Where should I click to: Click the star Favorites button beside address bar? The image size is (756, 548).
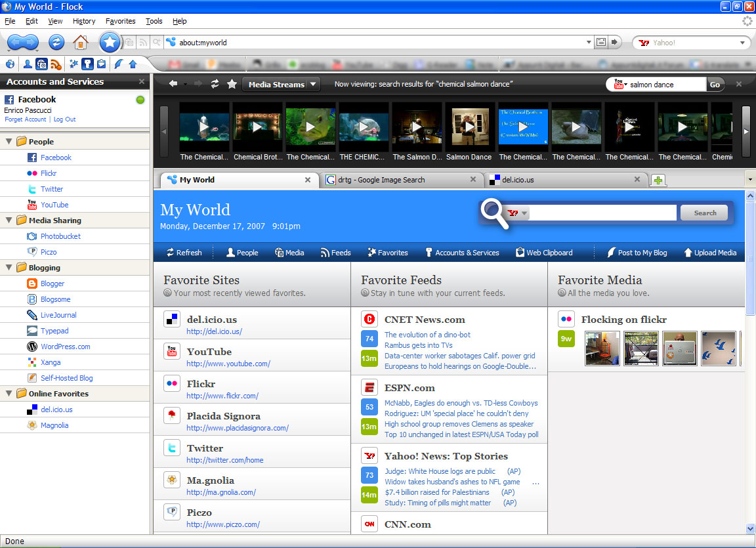pyautogui.click(x=110, y=43)
